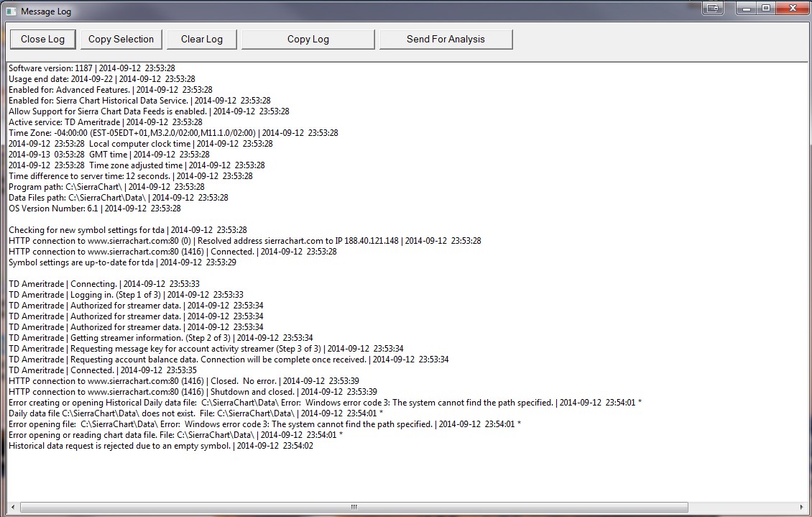Select 'Active service: TD Ameritrade' line
812x517 pixels.
pyautogui.click(x=106, y=123)
